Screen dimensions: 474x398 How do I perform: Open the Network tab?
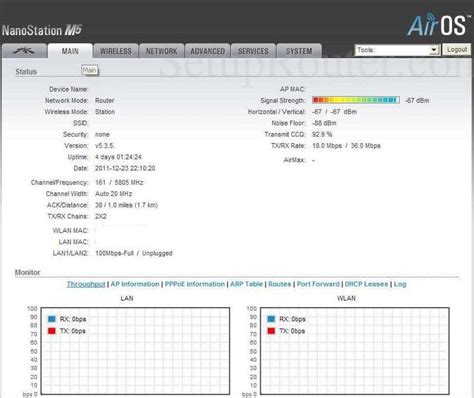coord(162,51)
